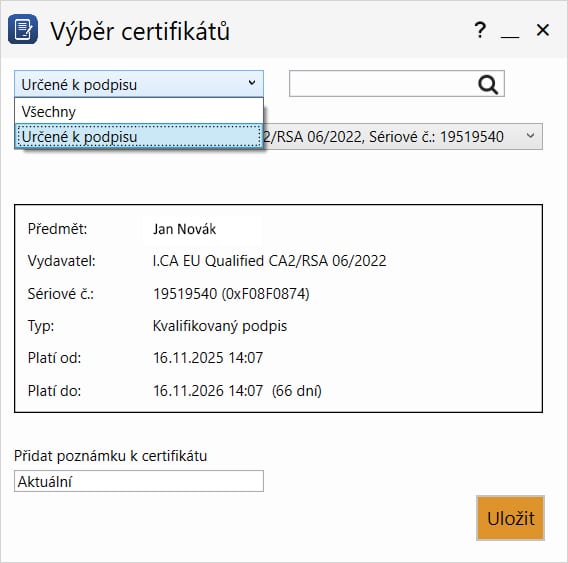This screenshot has height=563, width=568.
Task: Click the application logo icon in title bar
Action: 23,29
